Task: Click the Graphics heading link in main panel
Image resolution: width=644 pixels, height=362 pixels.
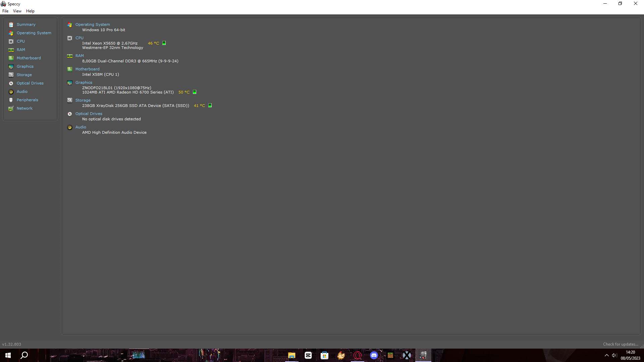Action: click(84, 82)
